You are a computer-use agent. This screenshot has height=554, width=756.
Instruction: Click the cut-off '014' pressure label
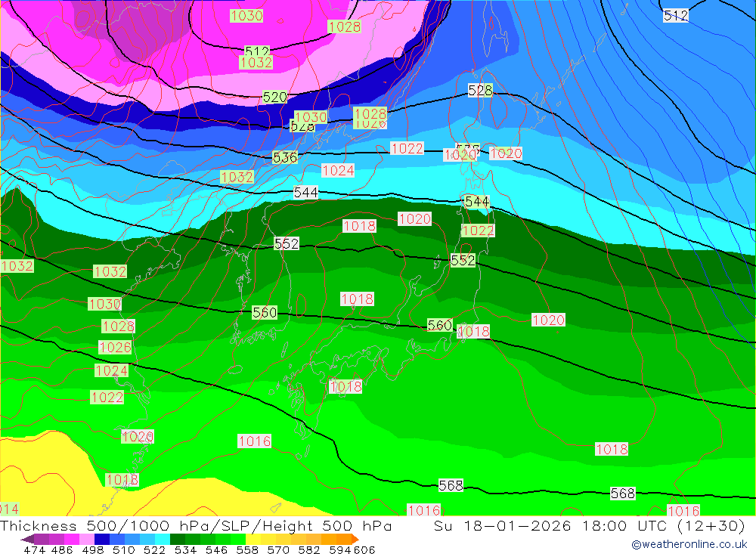[x=9, y=509]
